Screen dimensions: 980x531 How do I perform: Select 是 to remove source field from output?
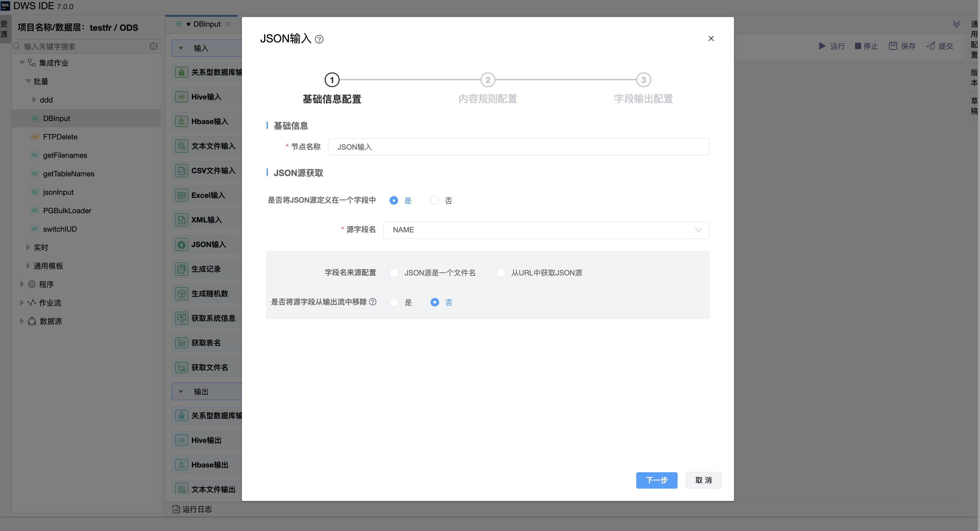[394, 302]
